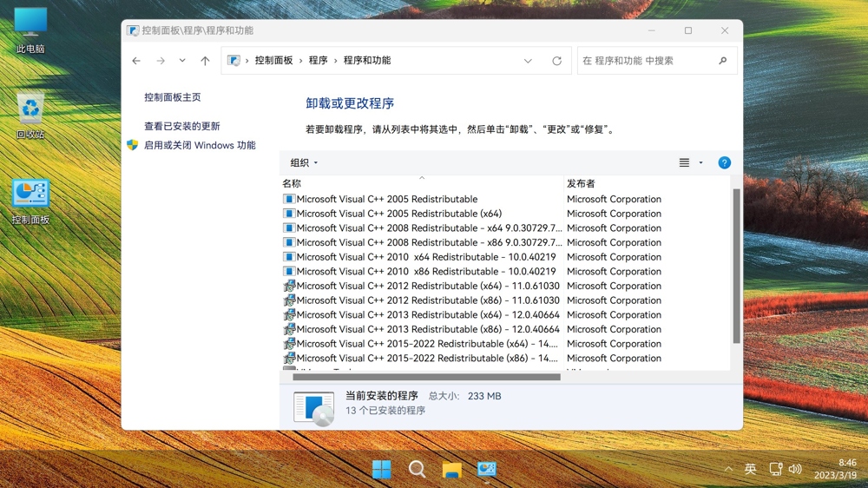This screenshot has height=488, width=868.
Task: Open 控制面板主页 link
Action: tap(172, 97)
